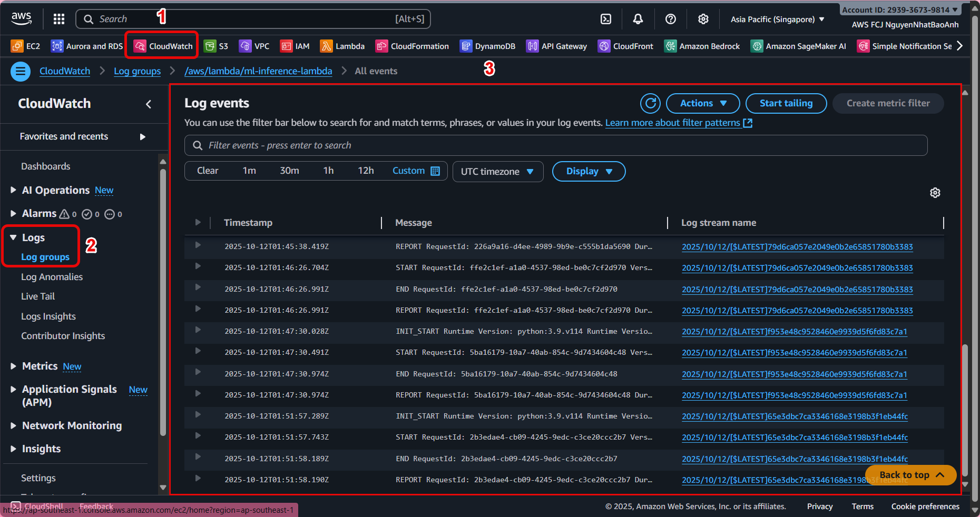Open the notifications bell

point(638,19)
